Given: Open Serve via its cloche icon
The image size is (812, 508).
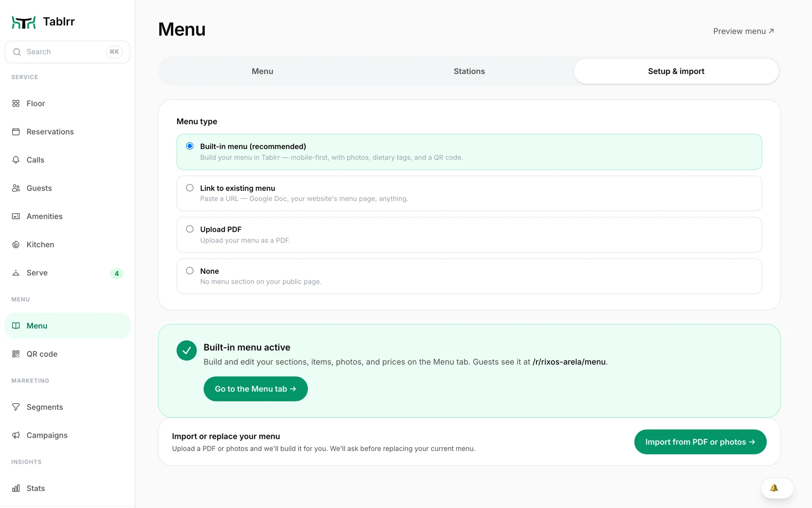Looking at the screenshot, I should click(16, 273).
